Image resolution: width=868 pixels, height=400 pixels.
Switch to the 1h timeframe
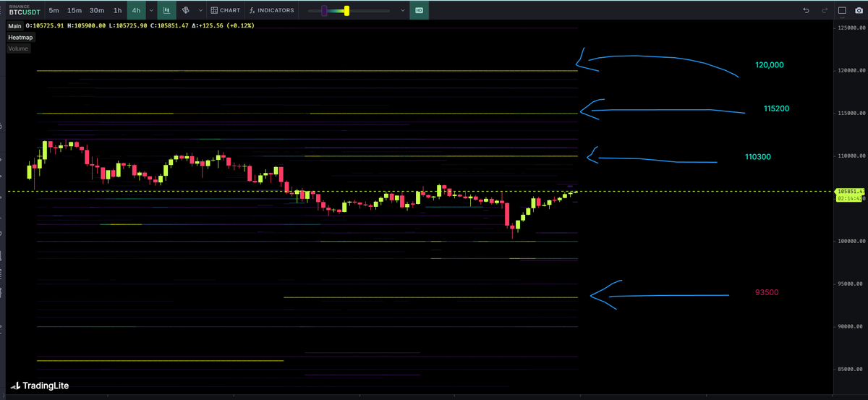(x=117, y=10)
